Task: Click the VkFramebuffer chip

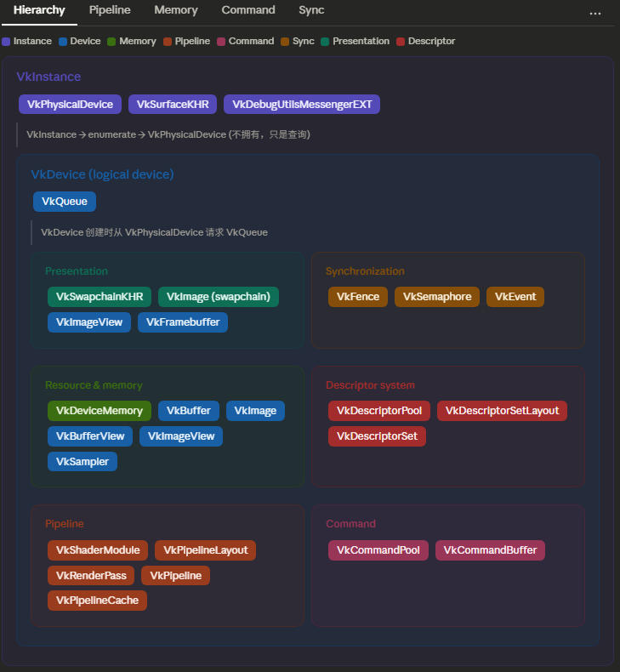Action: click(x=183, y=322)
